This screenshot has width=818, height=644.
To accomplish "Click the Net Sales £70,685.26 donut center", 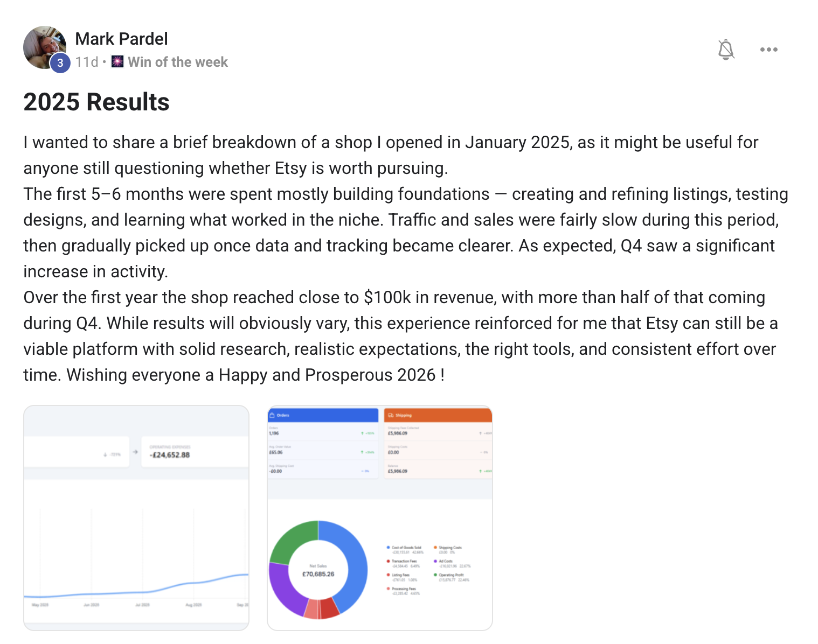I will click(x=318, y=571).
